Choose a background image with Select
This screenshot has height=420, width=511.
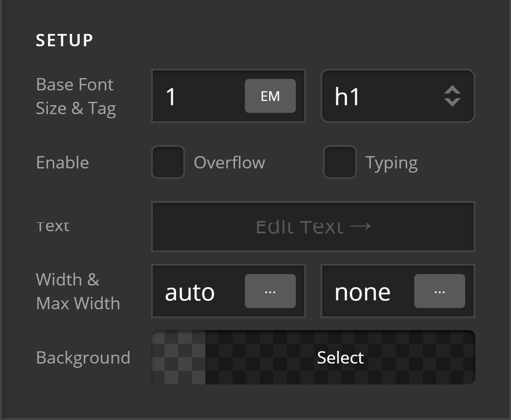click(340, 357)
